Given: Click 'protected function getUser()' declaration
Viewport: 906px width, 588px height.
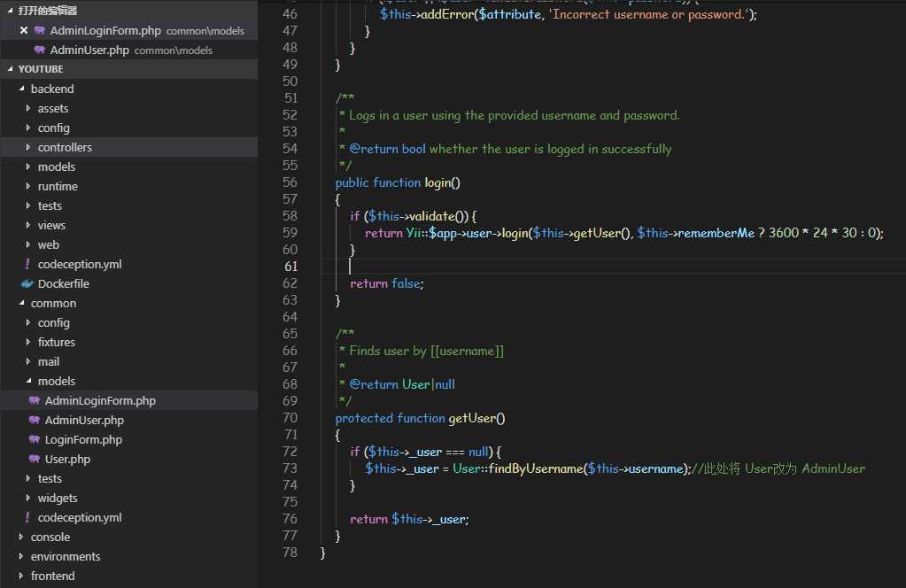Looking at the screenshot, I should pos(420,418).
